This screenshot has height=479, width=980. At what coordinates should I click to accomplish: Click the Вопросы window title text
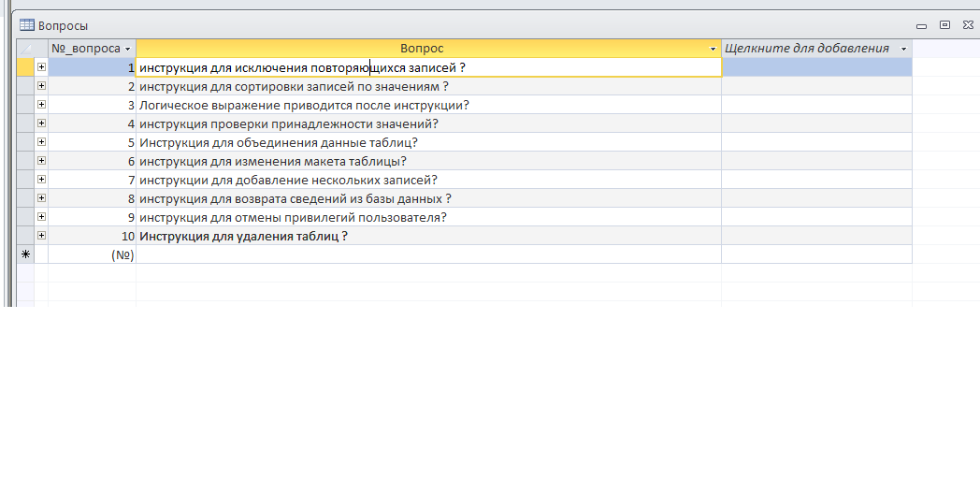point(64,25)
